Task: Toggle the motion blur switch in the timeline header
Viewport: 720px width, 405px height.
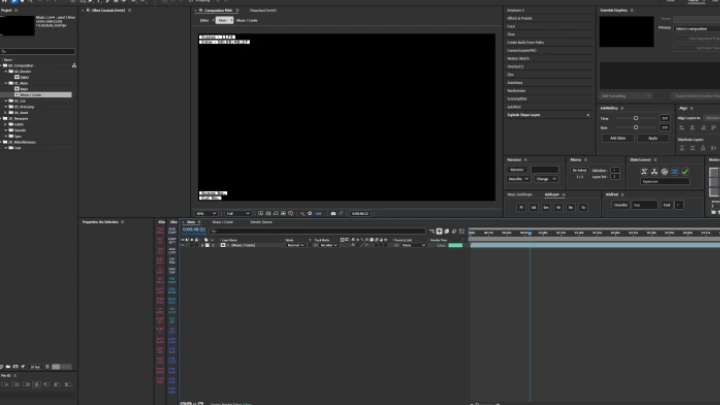Action: [454, 231]
